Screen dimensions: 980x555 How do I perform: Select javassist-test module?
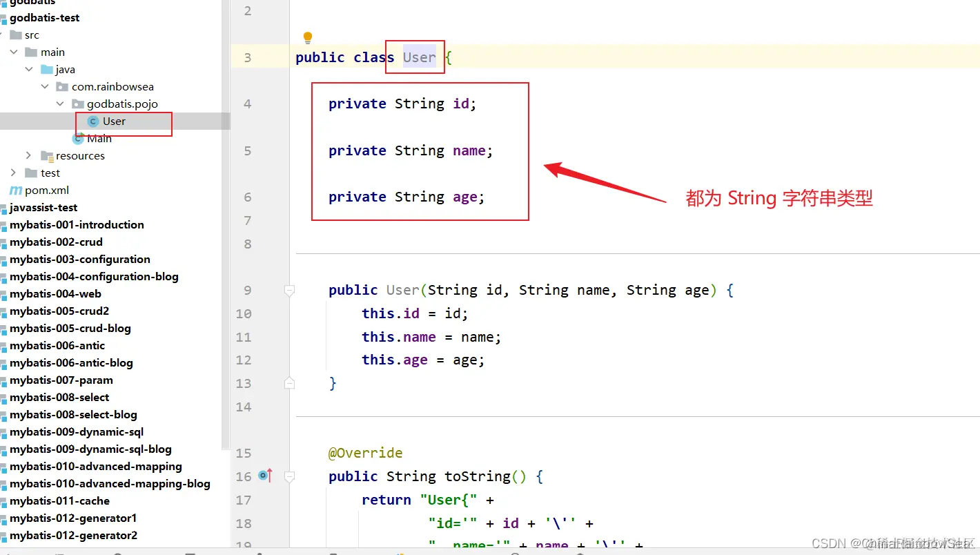pyautogui.click(x=43, y=207)
